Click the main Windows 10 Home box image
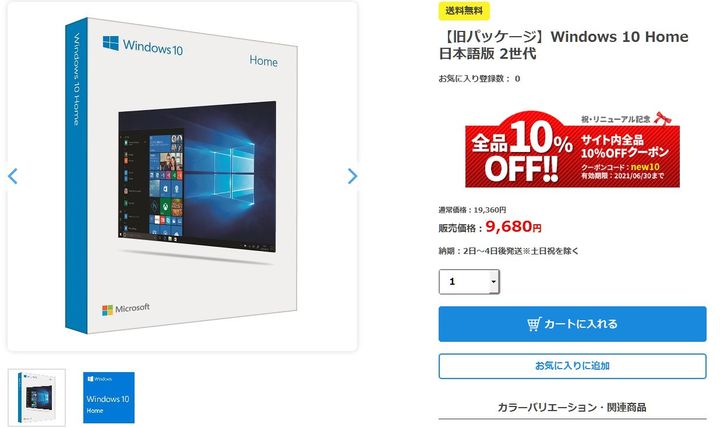This screenshot has width=720, height=428. coord(182,176)
